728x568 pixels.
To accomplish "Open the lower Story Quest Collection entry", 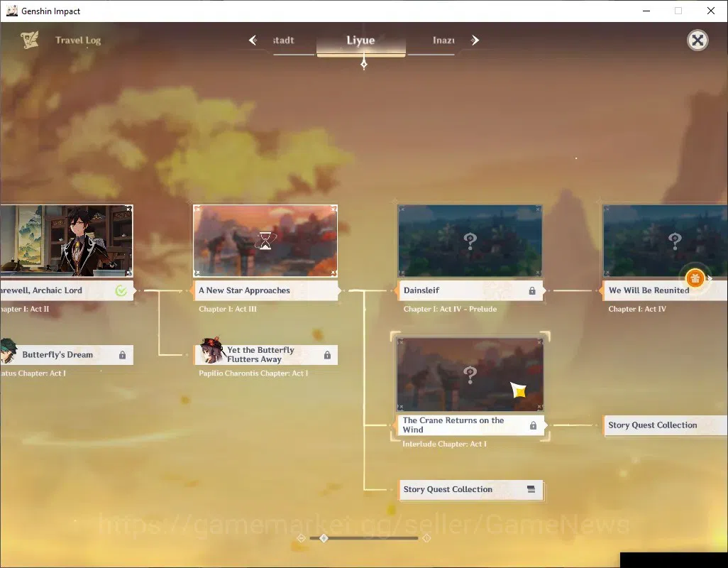I will [x=470, y=489].
